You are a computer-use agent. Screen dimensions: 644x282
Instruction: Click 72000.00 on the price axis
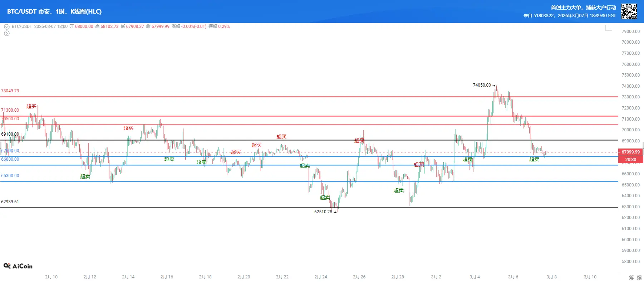click(x=631, y=108)
